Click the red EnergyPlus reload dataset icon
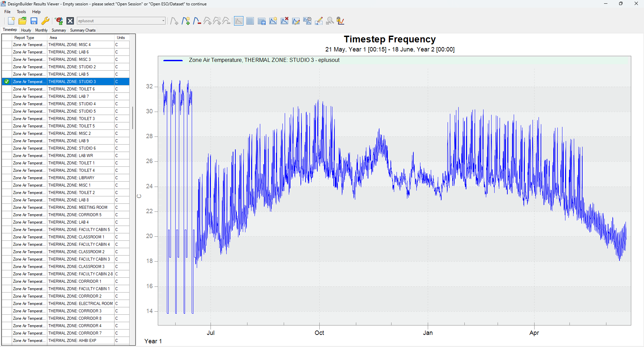The height and width of the screenshot is (347, 644). coord(59,21)
